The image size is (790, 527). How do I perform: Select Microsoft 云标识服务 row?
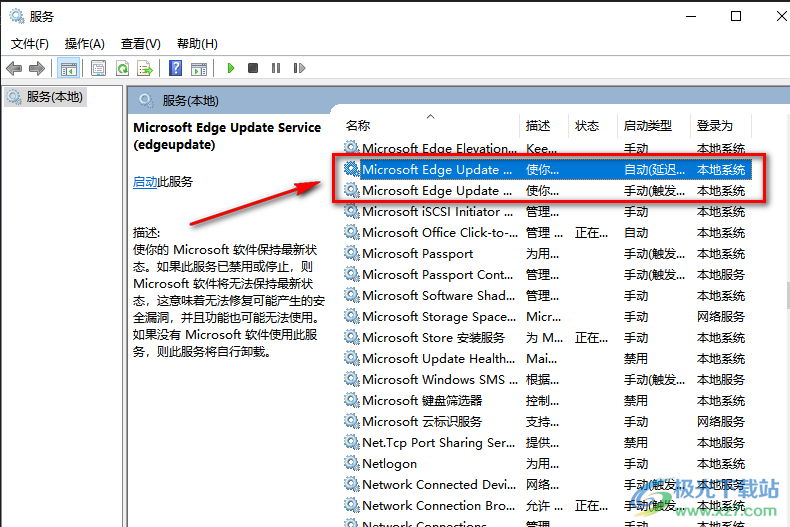[547, 422]
